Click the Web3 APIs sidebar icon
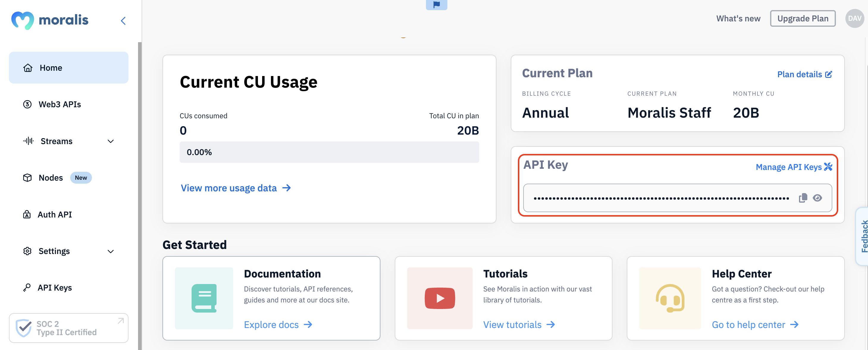 [x=27, y=104]
